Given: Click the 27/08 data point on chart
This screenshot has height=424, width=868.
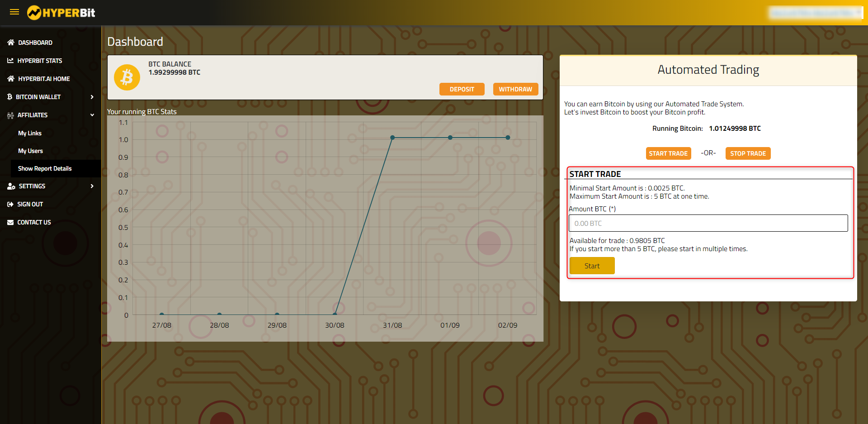Looking at the screenshot, I should (162, 314).
